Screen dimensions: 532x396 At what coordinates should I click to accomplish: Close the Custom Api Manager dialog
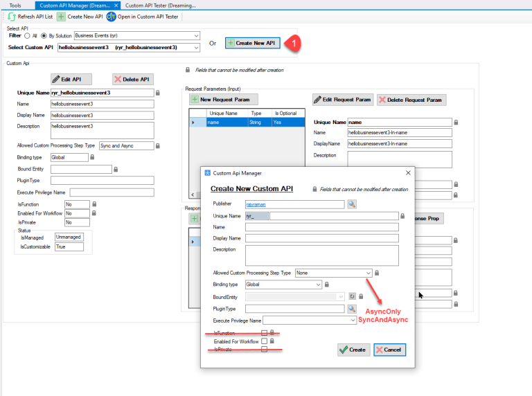[x=408, y=173]
